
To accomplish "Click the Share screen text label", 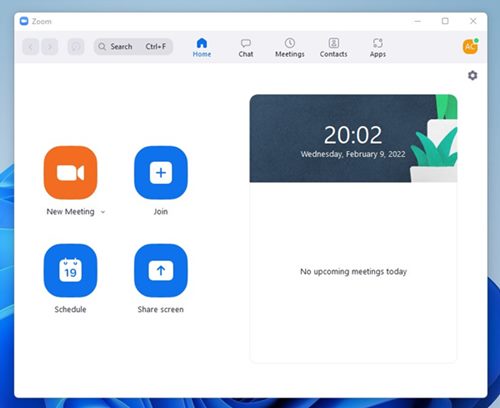I will pyautogui.click(x=161, y=309).
